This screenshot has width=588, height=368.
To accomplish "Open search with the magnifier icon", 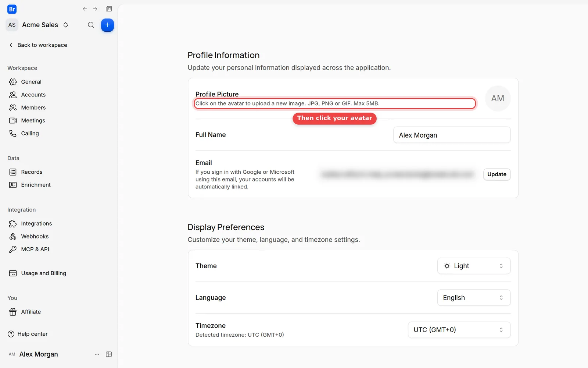I will [x=91, y=25].
